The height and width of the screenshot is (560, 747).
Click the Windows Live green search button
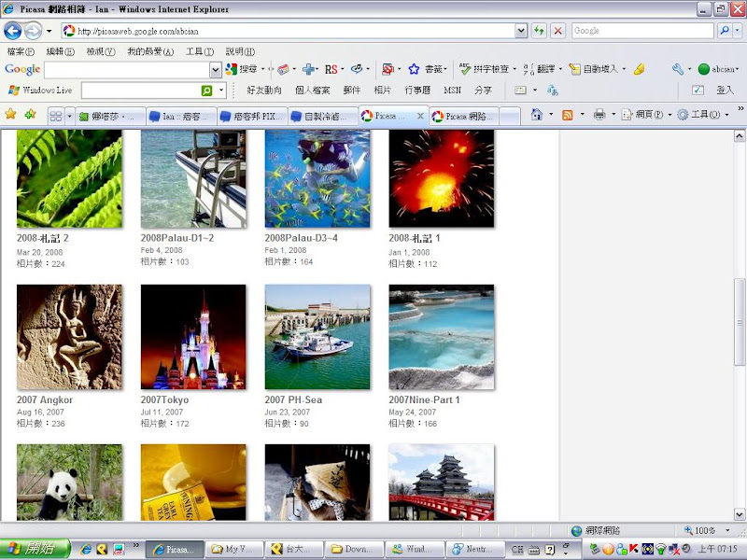click(207, 91)
